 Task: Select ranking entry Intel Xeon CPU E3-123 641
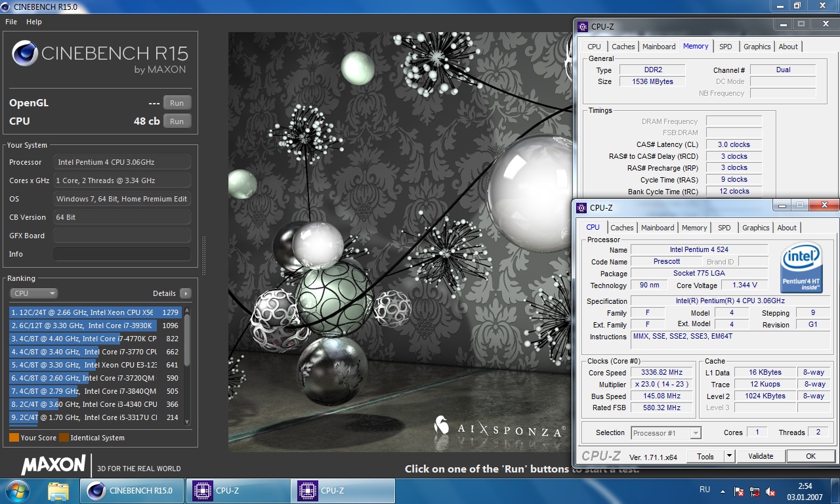95,365
